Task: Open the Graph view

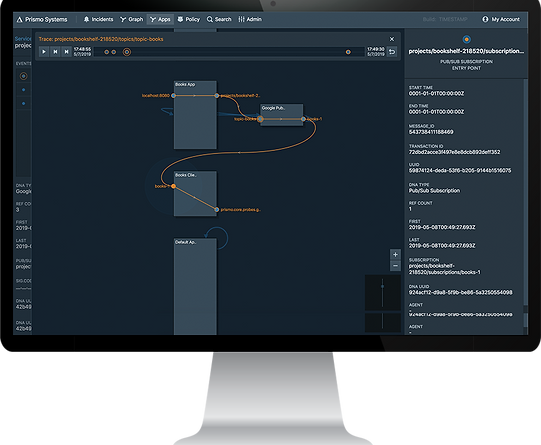Action: tap(131, 19)
